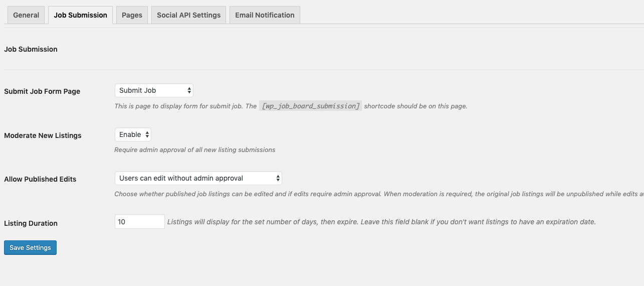Click the Job Submission section heading
This screenshot has height=286, width=644.
pyautogui.click(x=31, y=49)
